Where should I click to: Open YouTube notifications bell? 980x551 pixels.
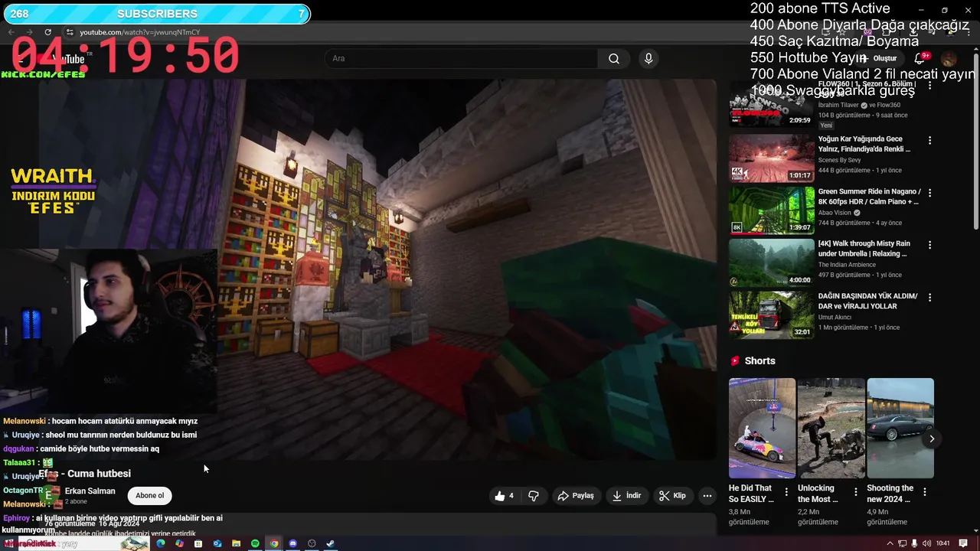coord(921,58)
